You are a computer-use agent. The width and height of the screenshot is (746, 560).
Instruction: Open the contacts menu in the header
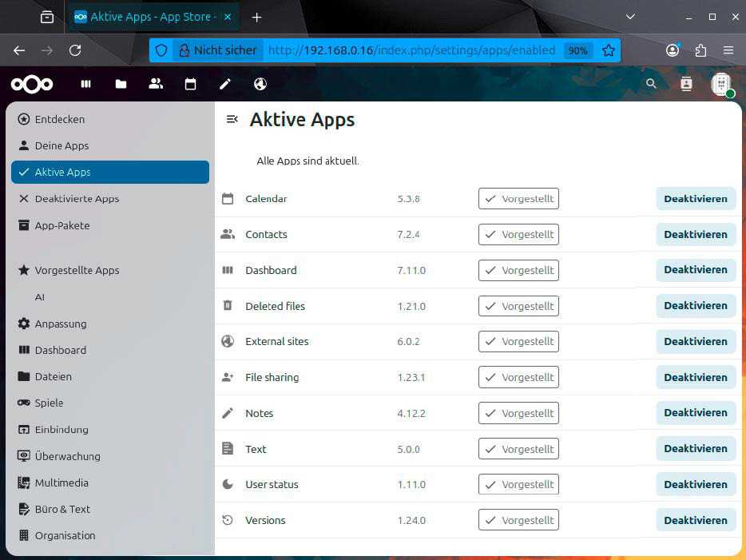[686, 84]
